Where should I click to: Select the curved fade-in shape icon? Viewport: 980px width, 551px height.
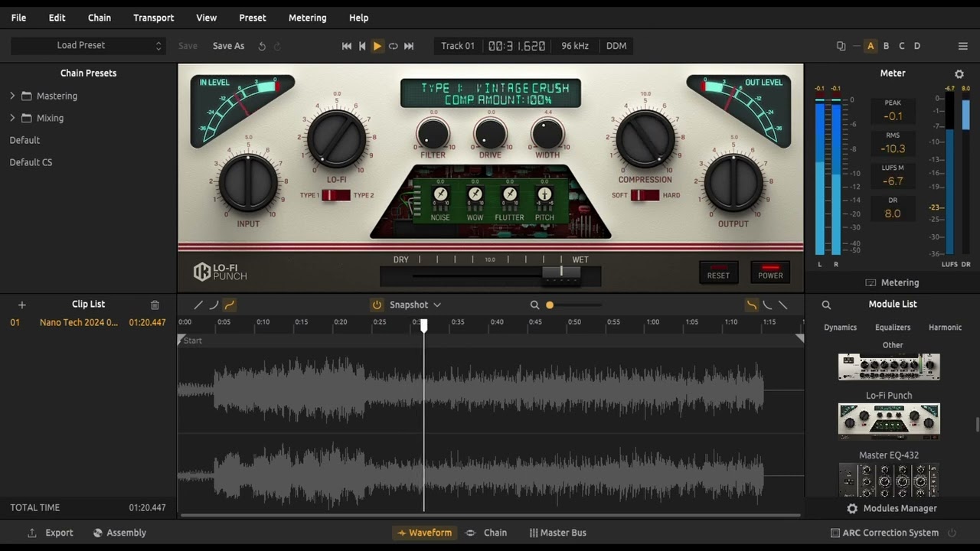click(x=214, y=305)
